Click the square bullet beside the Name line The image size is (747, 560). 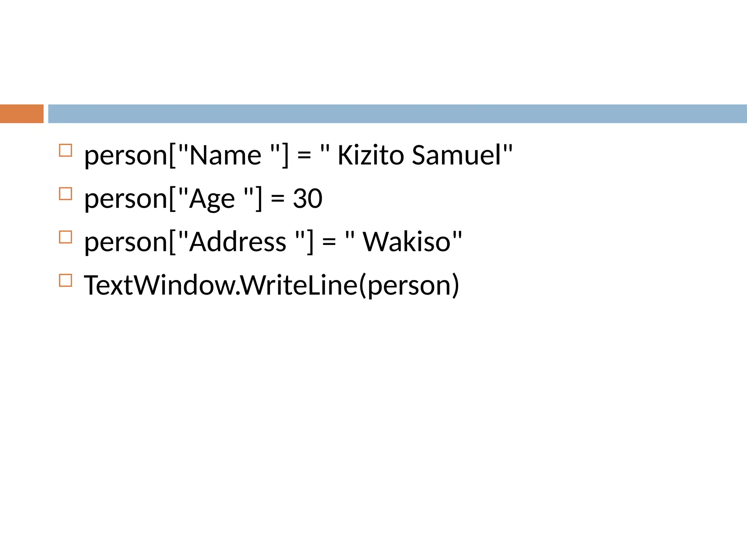(65, 150)
